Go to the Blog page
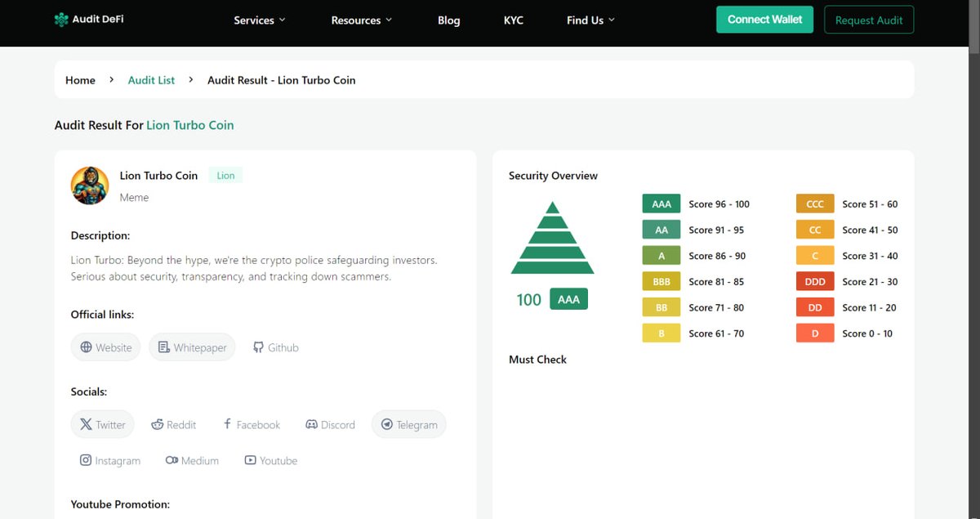 (448, 20)
